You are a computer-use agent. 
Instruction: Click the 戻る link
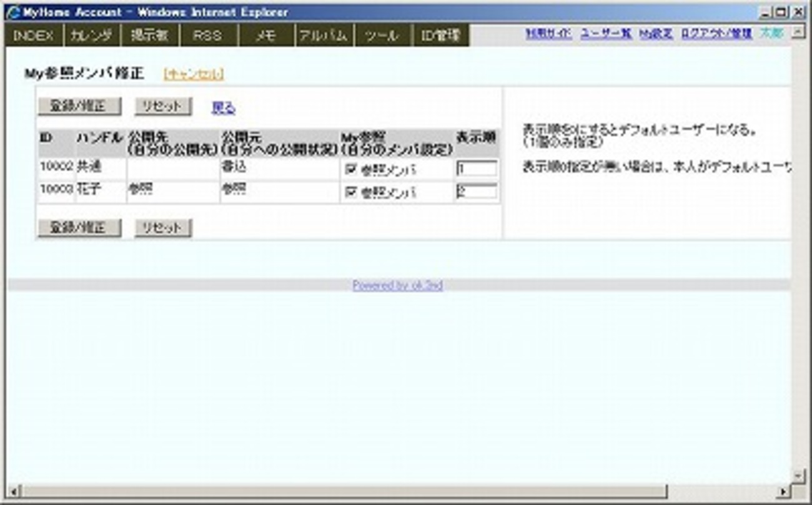(223, 108)
